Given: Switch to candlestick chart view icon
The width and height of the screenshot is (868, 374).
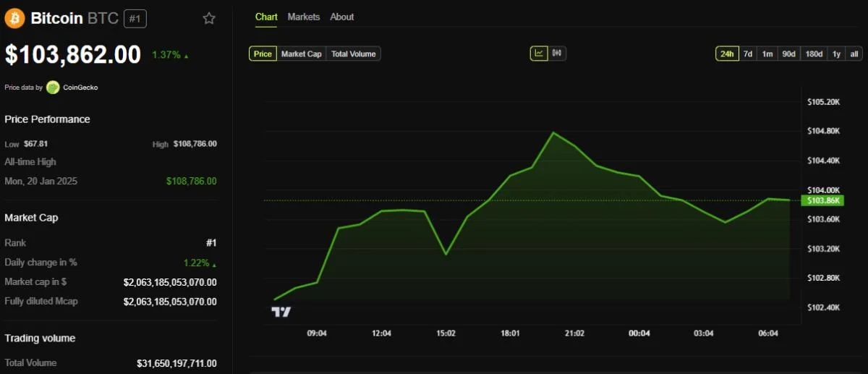Looking at the screenshot, I should point(557,54).
